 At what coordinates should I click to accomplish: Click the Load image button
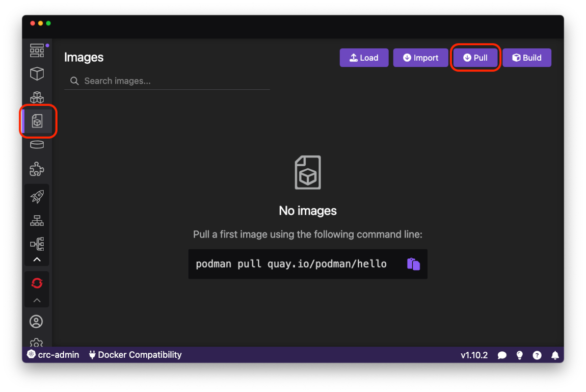point(364,58)
